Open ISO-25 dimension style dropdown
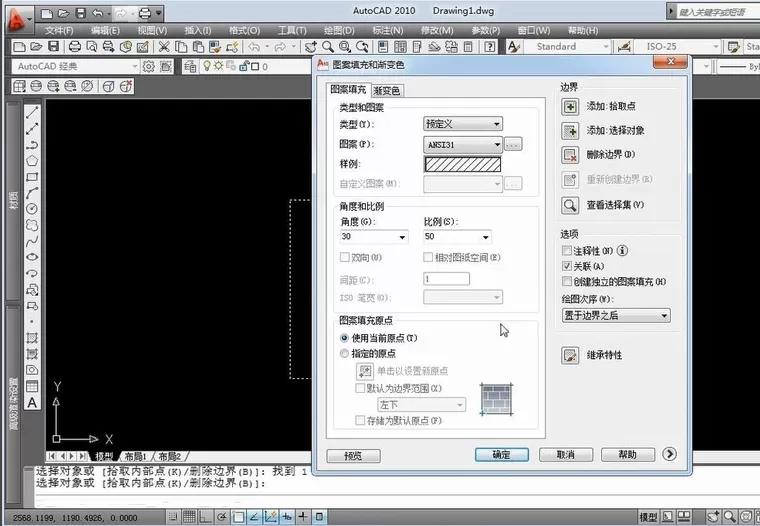The width and height of the screenshot is (760, 526). 677,47
